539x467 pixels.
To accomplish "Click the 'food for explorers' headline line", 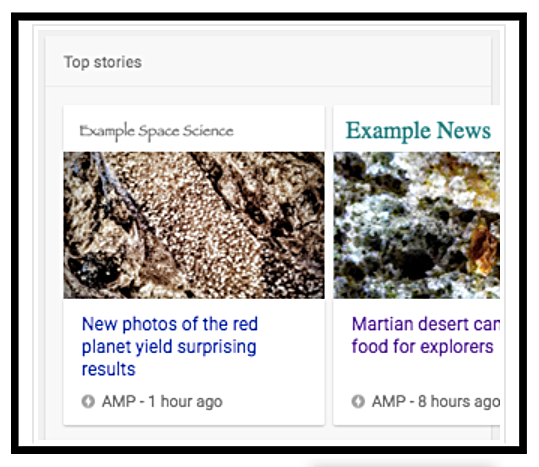I will 422,346.
